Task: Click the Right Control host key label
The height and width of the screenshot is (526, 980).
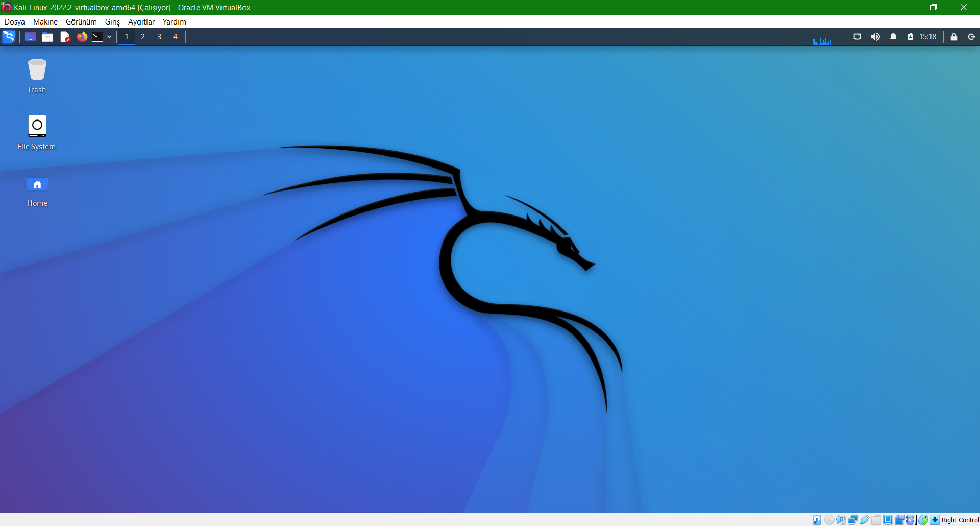Action: pyautogui.click(x=960, y=520)
